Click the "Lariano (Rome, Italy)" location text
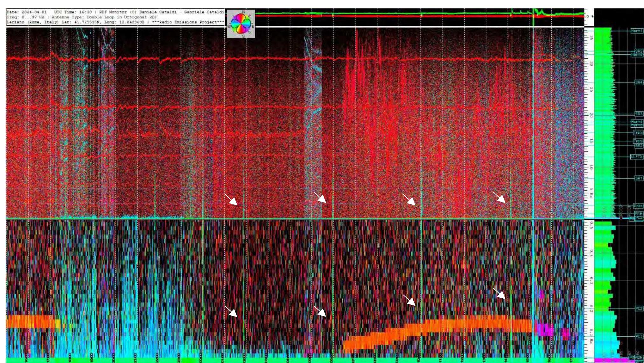This screenshot has width=644, height=363. (x=33, y=22)
